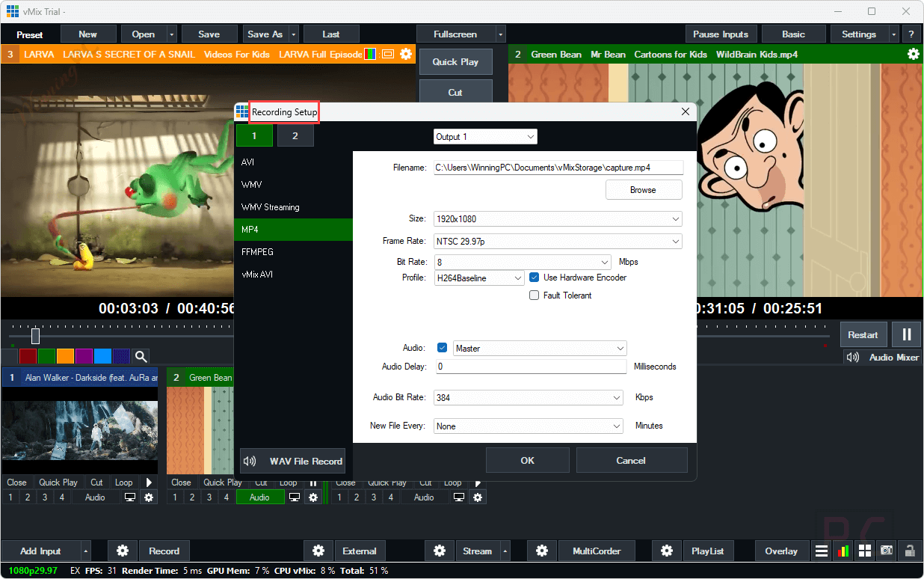
Task: Click the hamburger menu icon near Overlay
Action: click(x=822, y=551)
